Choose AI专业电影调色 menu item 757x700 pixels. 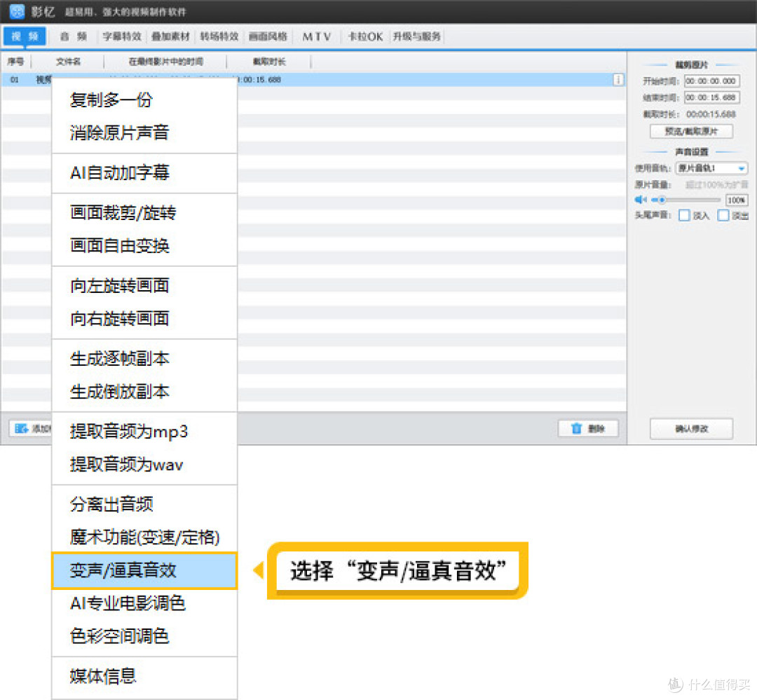pos(144,603)
